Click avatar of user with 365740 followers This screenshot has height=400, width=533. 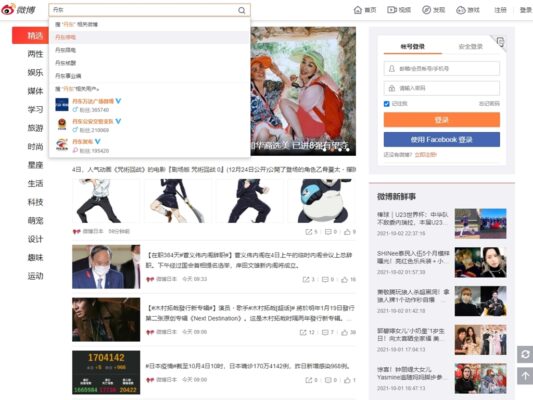tap(62, 105)
